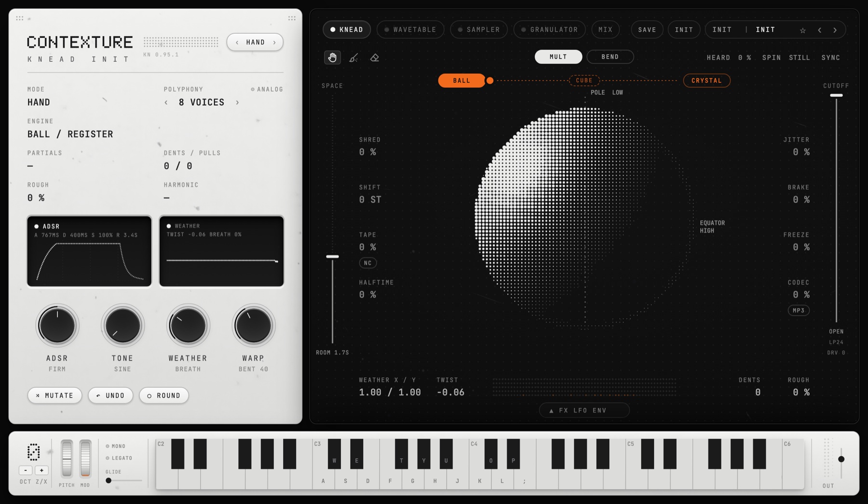Click the mod wheel
This screenshot has height=504, width=868.
tap(85, 458)
